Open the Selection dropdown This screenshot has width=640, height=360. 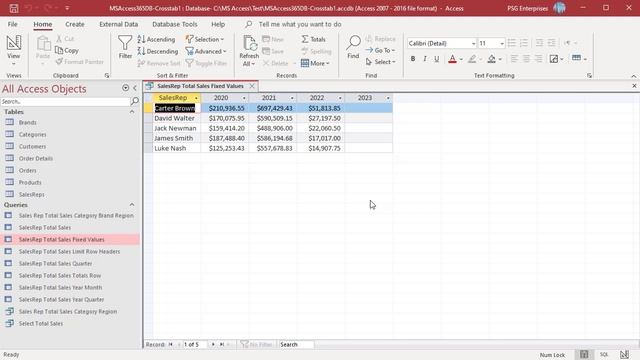[205, 39]
